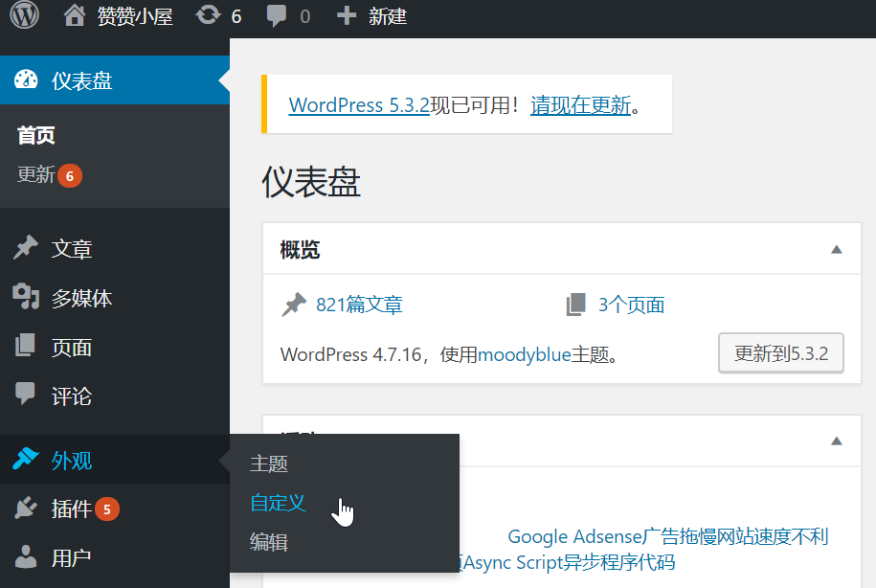Click the WordPress 4.7.16 version text
Image resolution: width=876 pixels, height=588 pixels.
350,354
